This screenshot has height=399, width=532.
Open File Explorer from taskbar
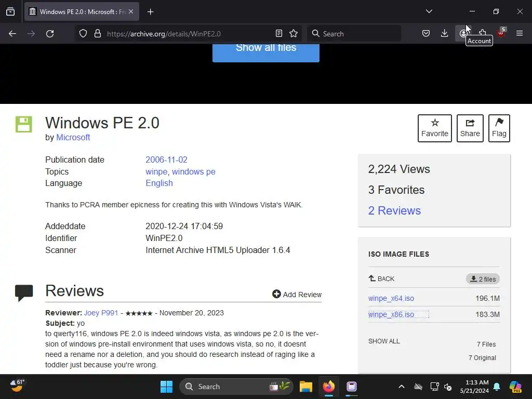pos(305,387)
